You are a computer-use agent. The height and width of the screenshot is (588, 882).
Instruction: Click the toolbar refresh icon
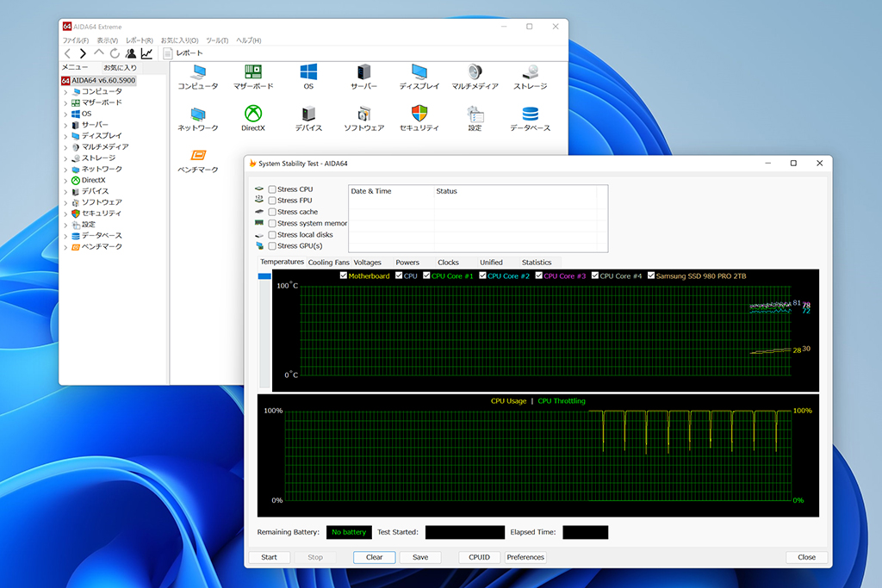(115, 53)
